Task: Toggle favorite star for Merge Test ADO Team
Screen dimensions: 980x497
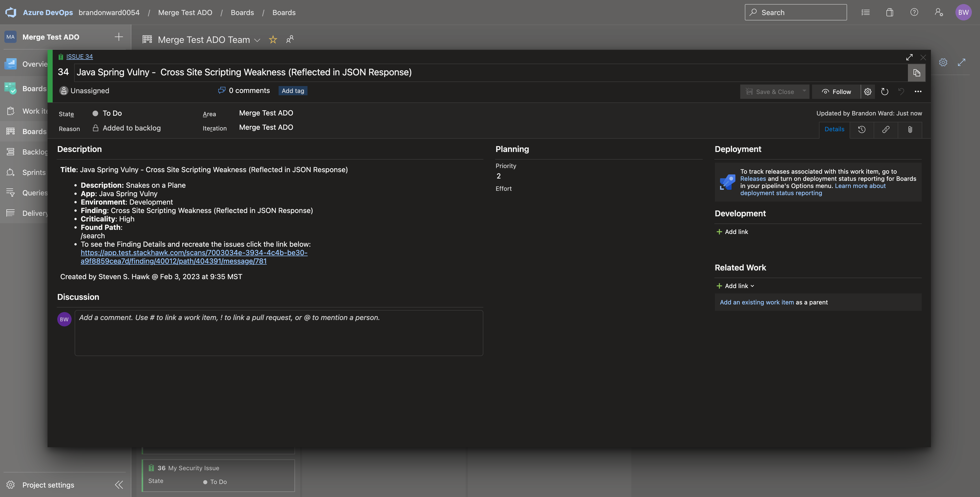Action: (273, 40)
